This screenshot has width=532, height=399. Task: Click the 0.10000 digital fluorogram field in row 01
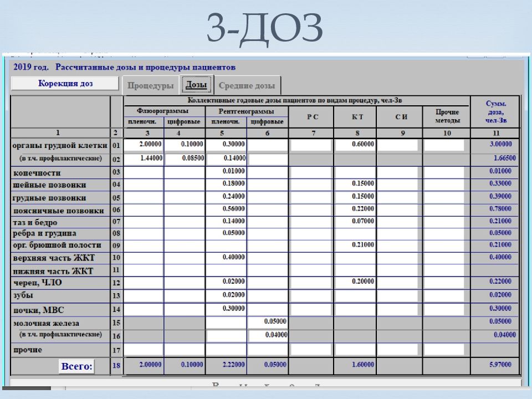[185, 145]
